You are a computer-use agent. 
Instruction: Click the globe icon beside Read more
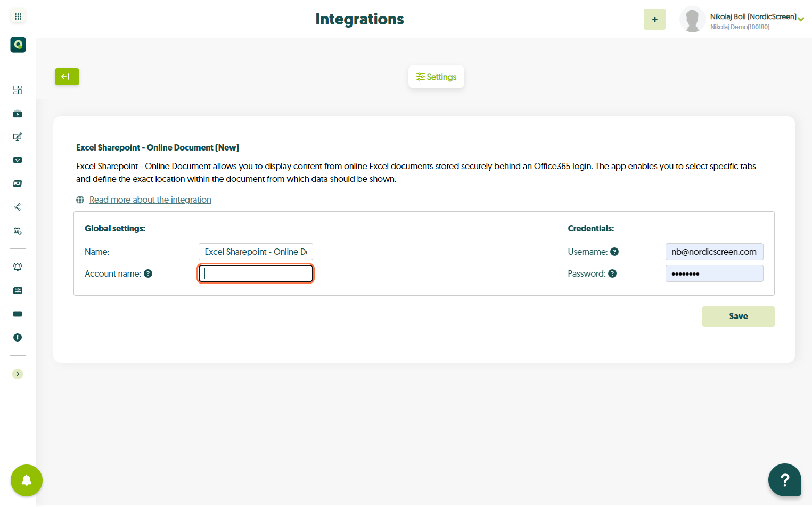[80, 200]
